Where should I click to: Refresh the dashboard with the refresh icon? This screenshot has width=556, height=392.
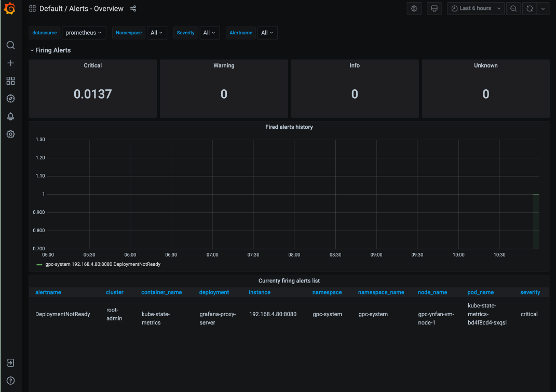click(x=528, y=8)
